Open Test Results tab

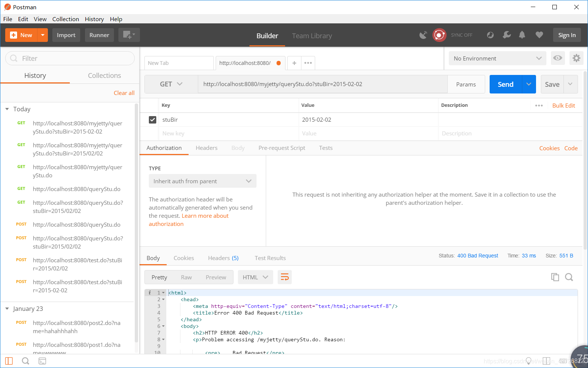pos(270,258)
